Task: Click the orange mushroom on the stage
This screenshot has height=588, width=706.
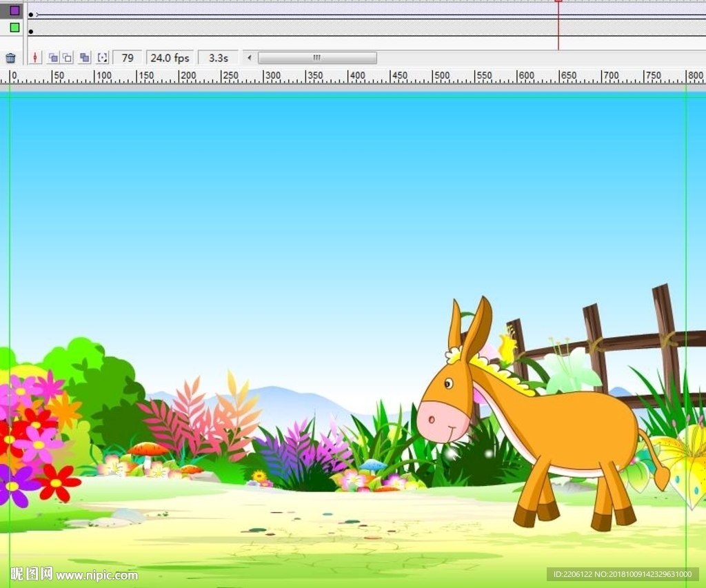Action: click(x=148, y=450)
